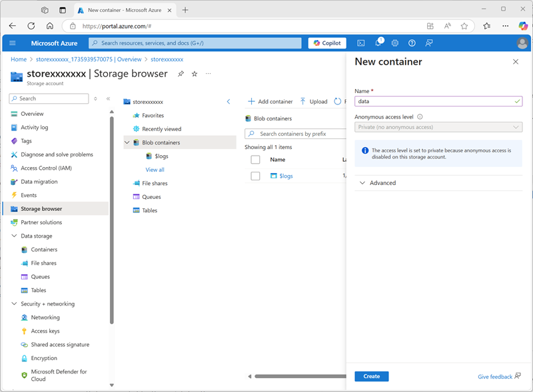Open the Copilot button in Azure bar
Image resolution: width=533 pixels, height=392 pixels.
coord(327,43)
